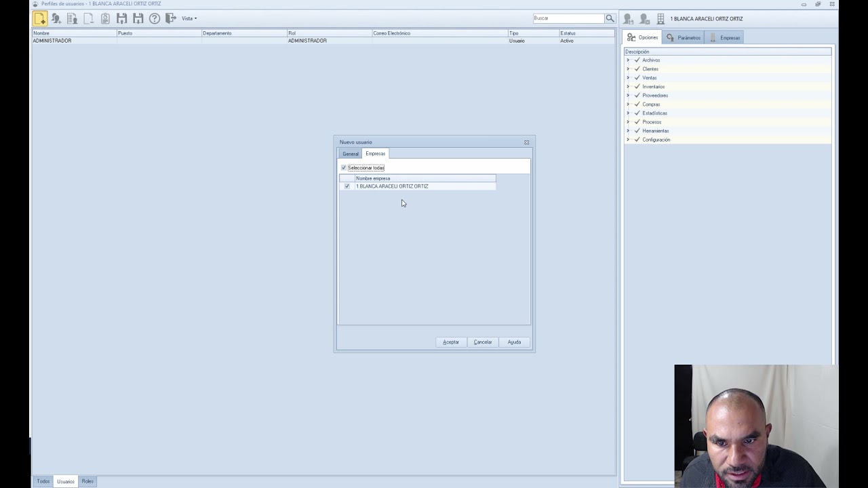Click the Nombre column header in the users table
The width and height of the screenshot is (868, 488).
point(75,33)
